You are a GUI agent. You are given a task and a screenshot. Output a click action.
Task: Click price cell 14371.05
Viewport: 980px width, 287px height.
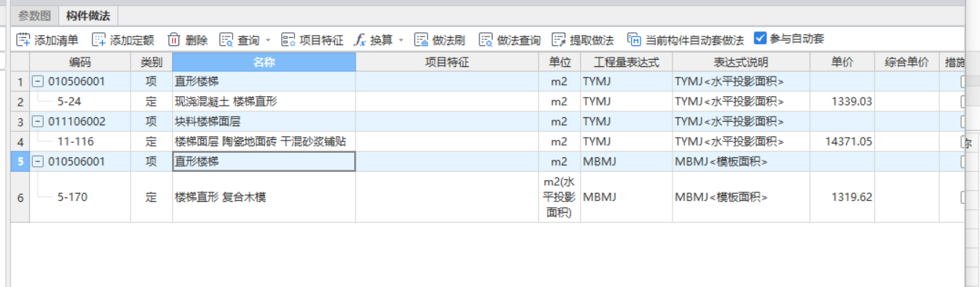point(842,141)
